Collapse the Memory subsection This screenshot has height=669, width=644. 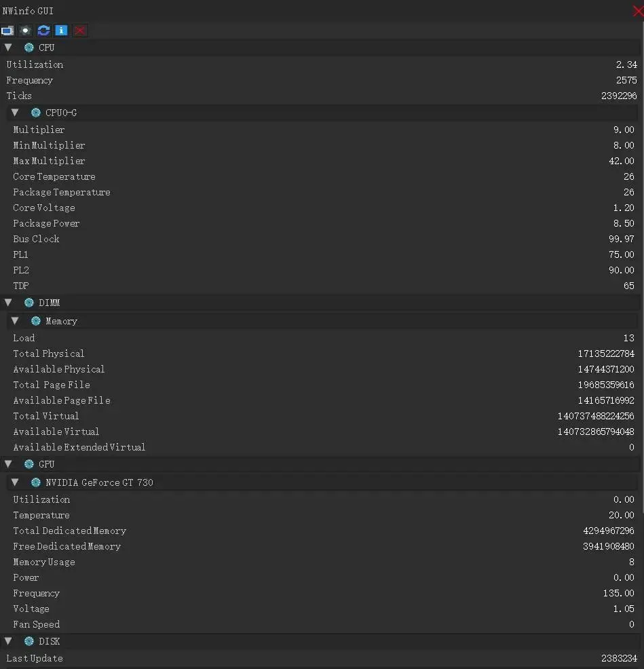(x=15, y=320)
